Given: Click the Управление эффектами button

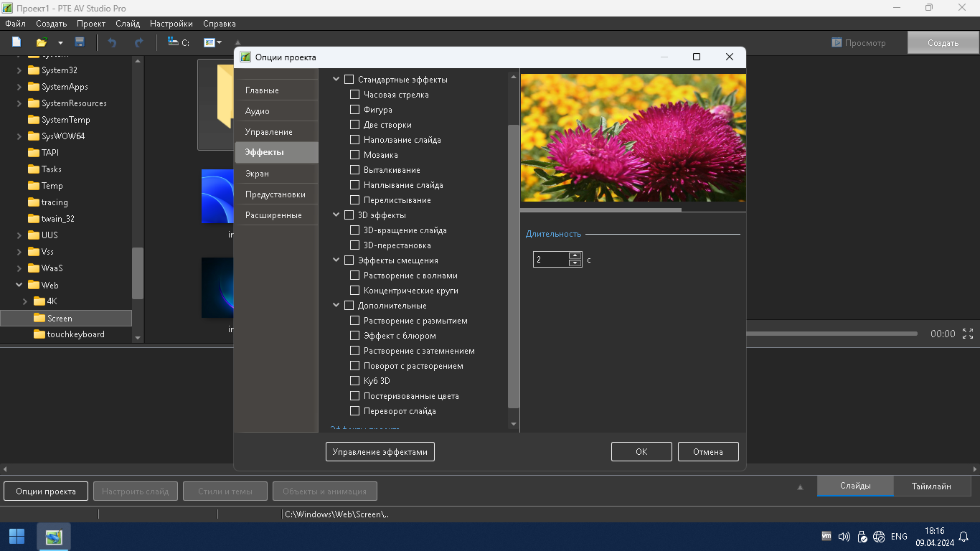Looking at the screenshot, I should (x=380, y=451).
